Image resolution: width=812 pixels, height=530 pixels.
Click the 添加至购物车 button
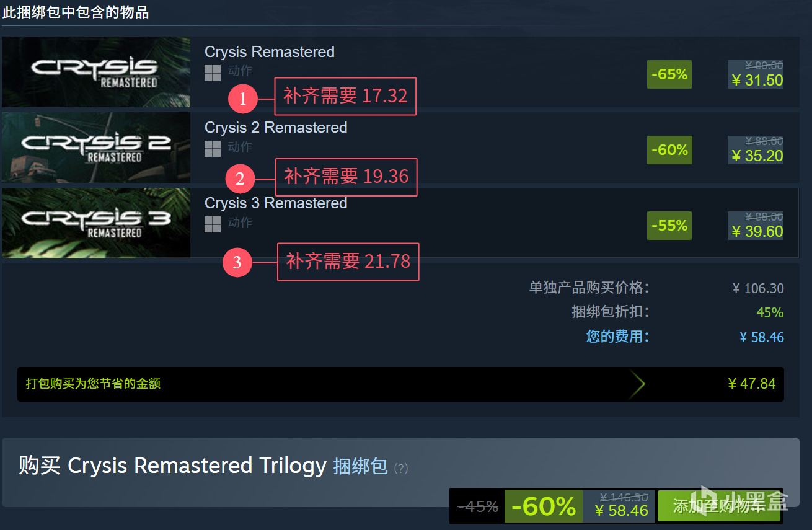coord(719,506)
